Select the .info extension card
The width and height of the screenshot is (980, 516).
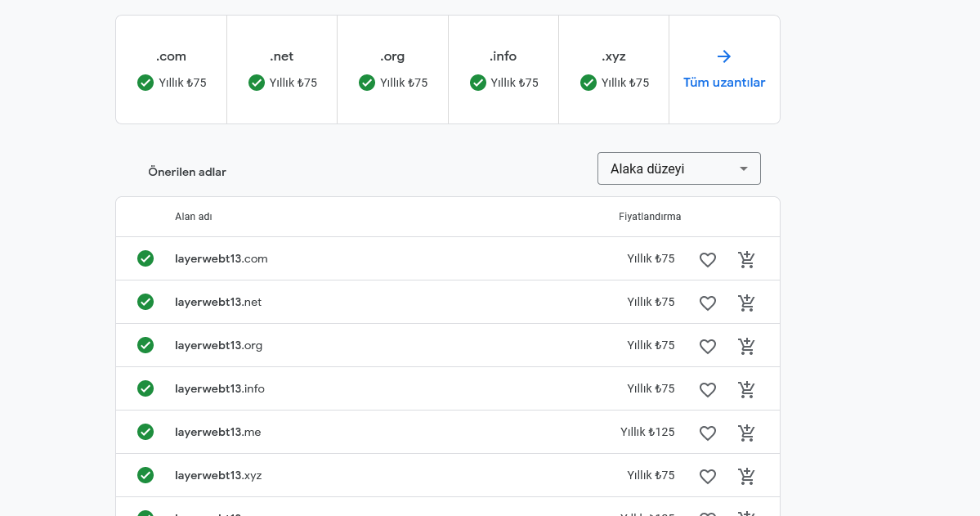point(503,70)
